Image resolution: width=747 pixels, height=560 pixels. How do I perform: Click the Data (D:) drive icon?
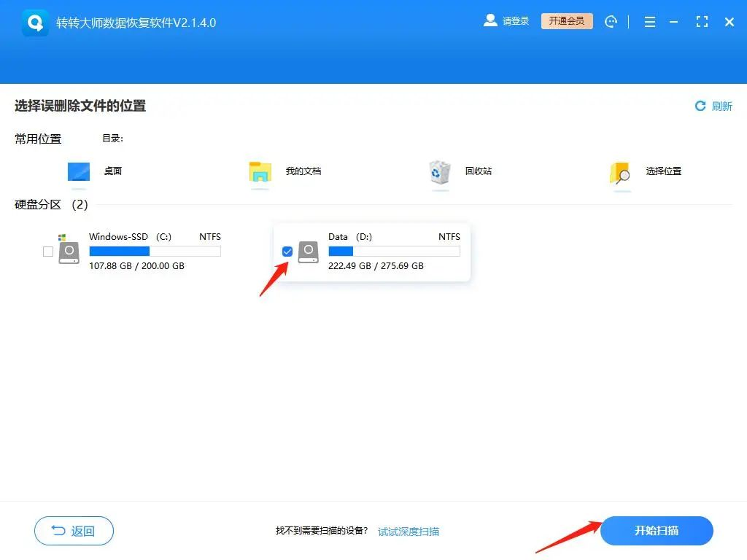309,251
